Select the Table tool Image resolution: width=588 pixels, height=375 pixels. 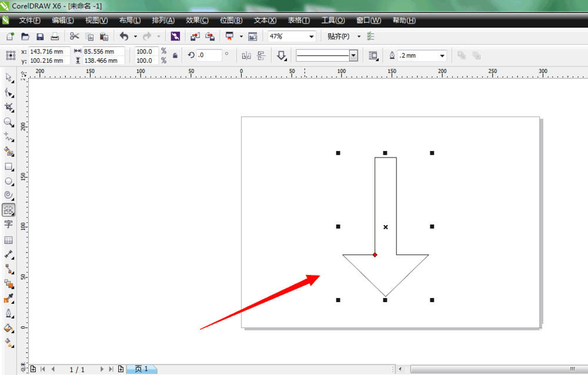(9, 240)
